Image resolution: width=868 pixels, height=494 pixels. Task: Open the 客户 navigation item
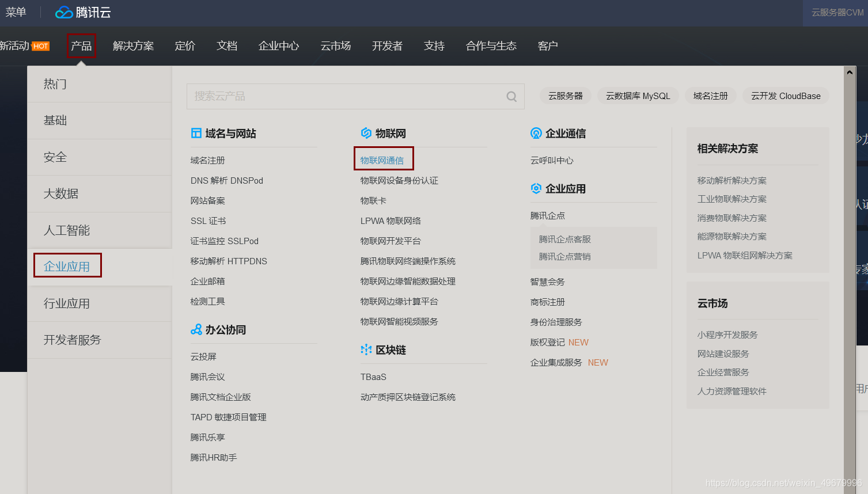[x=548, y=45]
